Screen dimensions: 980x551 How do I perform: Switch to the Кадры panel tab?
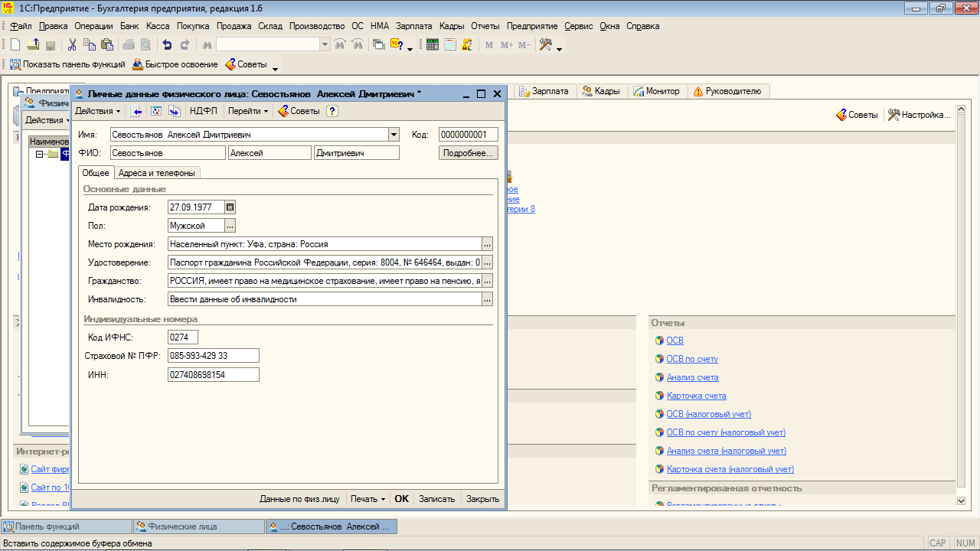601,91
